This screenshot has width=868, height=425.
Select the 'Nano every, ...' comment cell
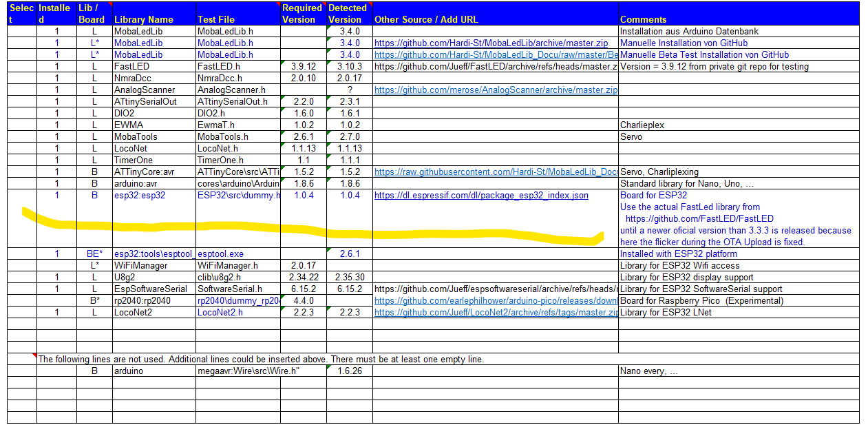[739, 371]
